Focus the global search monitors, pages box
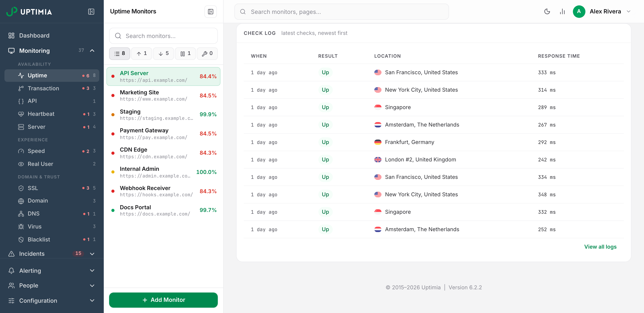 click(x=341, y=12)
